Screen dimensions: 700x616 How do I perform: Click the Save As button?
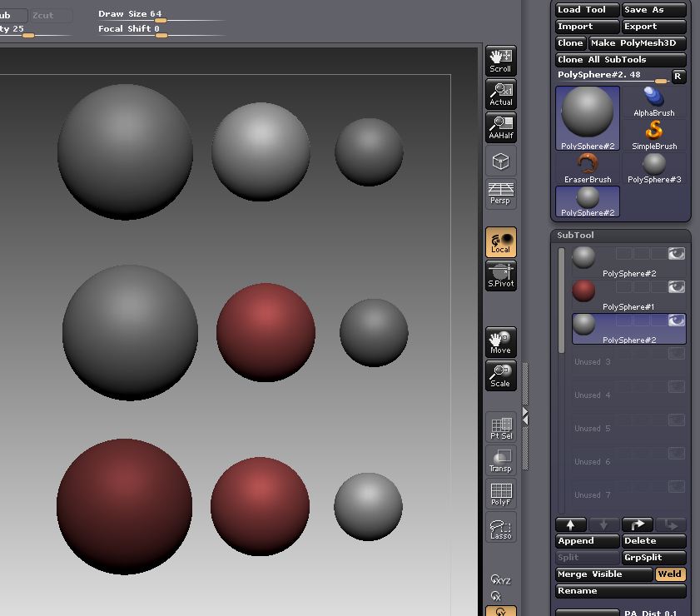tap(653, 10)
